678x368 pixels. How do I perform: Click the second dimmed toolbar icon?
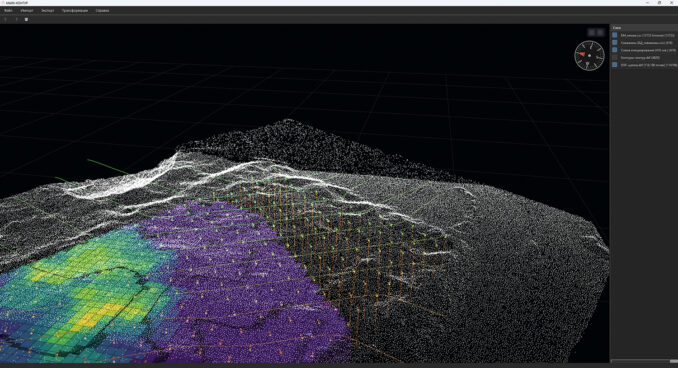pos(16,19)
